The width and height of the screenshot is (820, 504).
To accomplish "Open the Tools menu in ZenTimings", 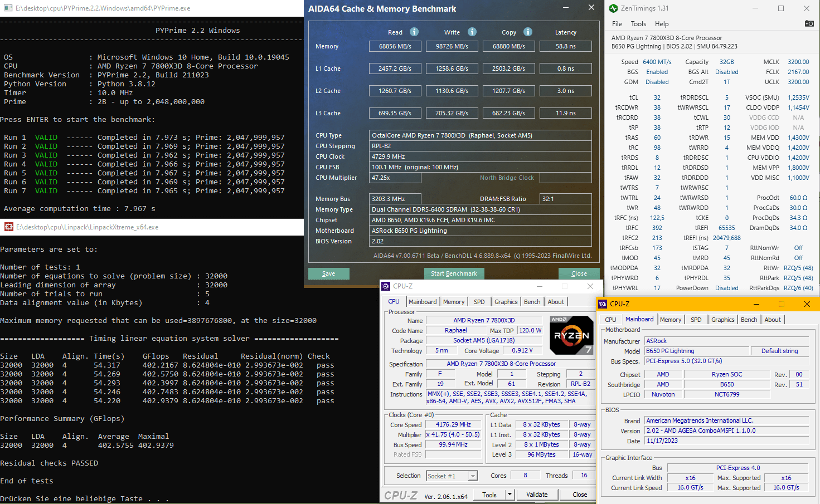I will (x=638, y=24).
